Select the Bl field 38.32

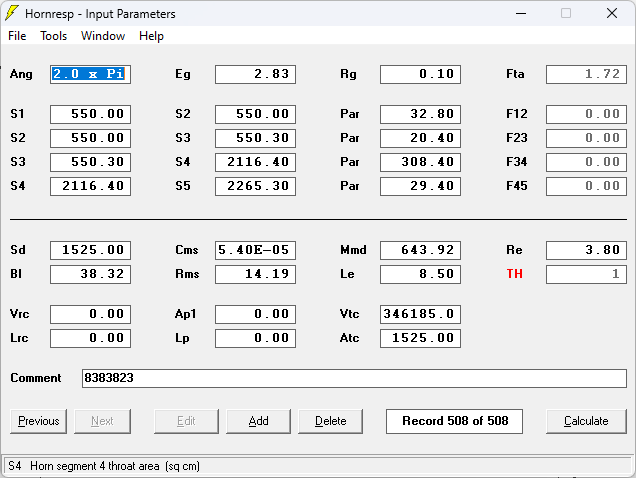(x=90, y=274)
